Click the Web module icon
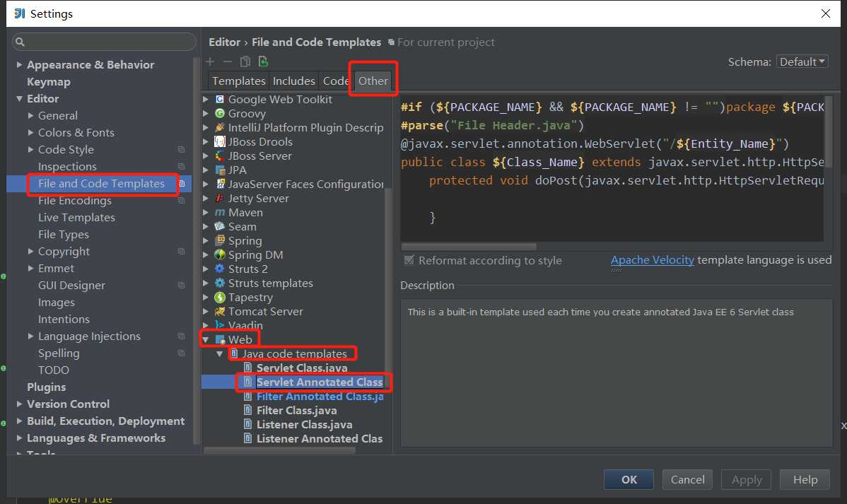The width and height of the screenshot is (847, 504). pyautogui.click(x=220, y=339)
